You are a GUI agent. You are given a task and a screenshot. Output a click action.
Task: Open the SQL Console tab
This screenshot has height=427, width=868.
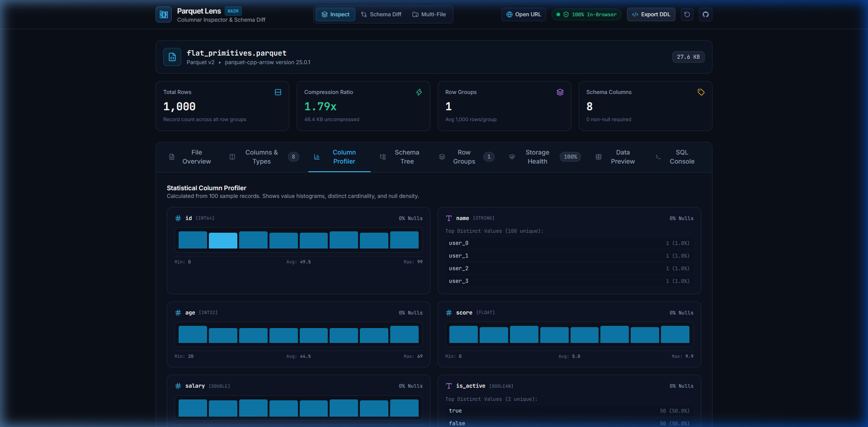[x=675, y=157]
